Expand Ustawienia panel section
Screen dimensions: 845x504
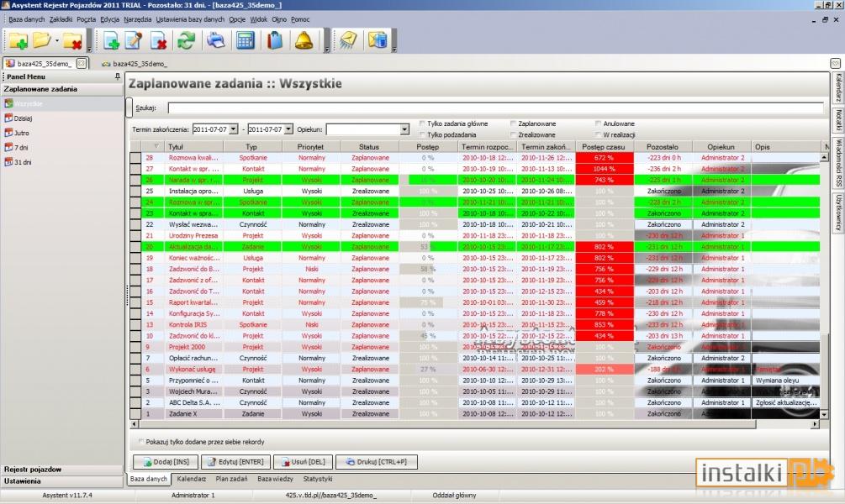point(62,481)
